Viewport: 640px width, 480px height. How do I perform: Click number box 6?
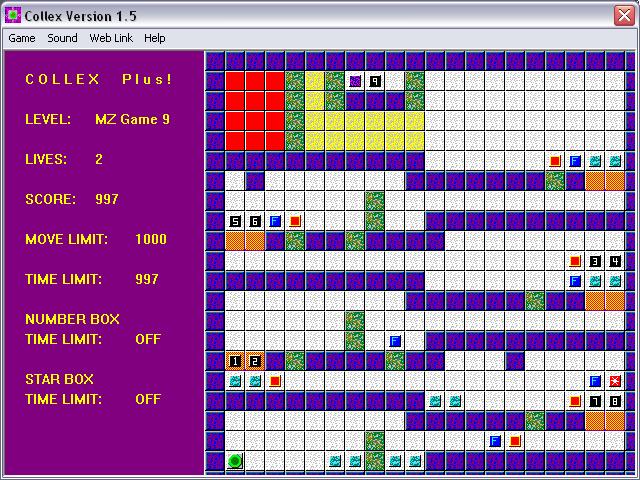pos(255,221)
